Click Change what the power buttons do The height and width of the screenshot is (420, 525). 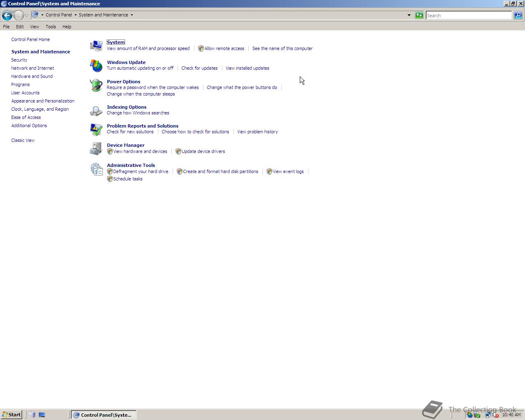(x=242, y=87)
